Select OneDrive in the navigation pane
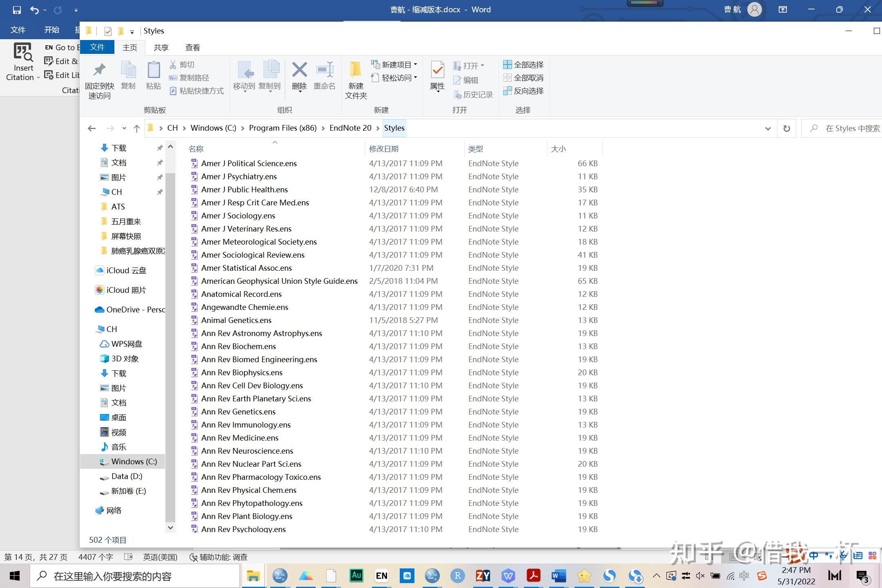Image resolution: width=882 pixels, height=588 pixels. coord(130,310)
